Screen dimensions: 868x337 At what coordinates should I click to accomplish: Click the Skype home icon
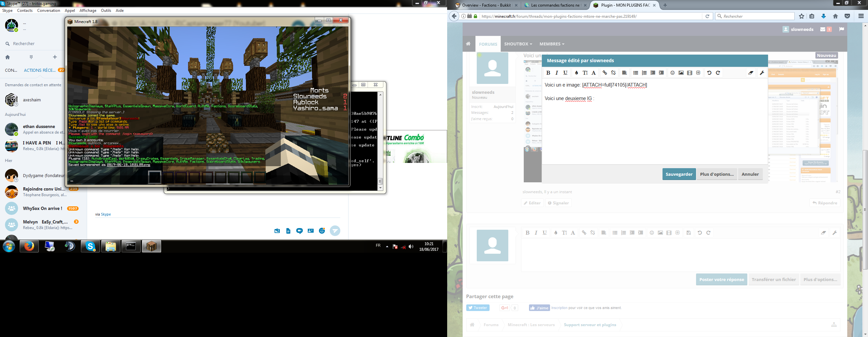(x=8, y=57)
